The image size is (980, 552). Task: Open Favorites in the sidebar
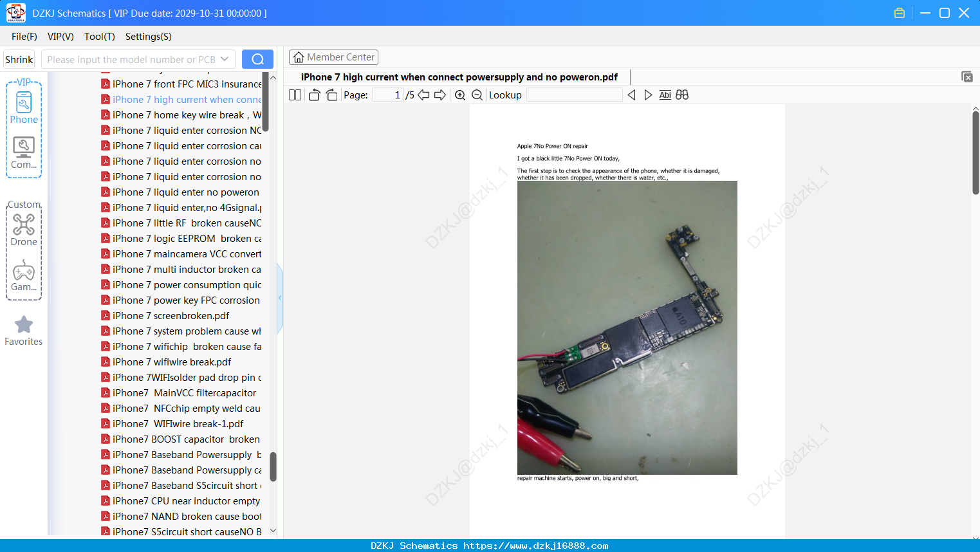24,331
